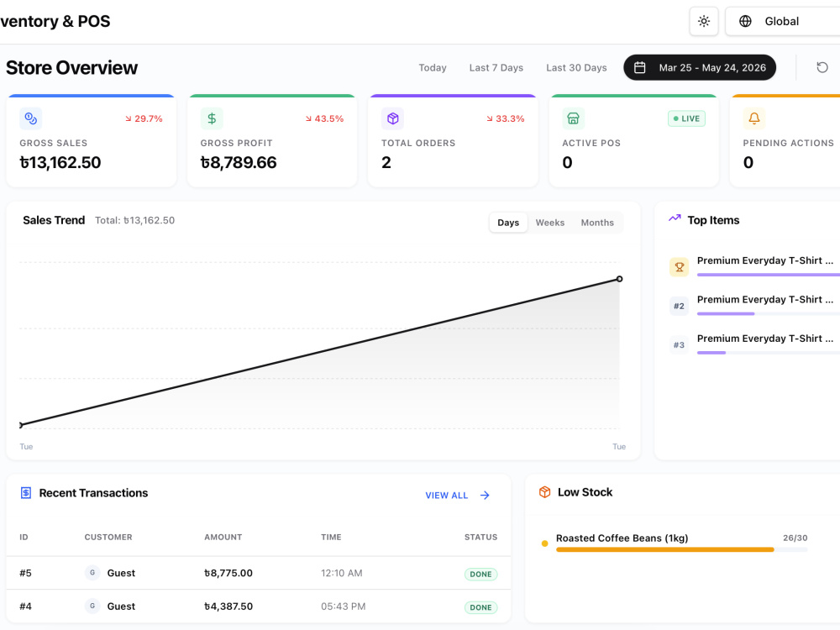Click the Total Orders box icon
This screenshot has width=840, height=630.
click(x=392, y=118)
